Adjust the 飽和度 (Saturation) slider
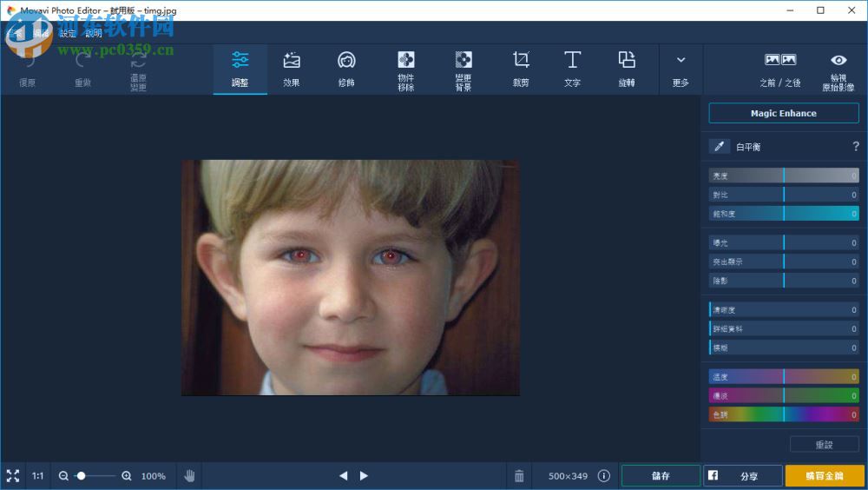The width and height of the screenshot is (868, 490). pyautogui.click(x=783, y=214)
